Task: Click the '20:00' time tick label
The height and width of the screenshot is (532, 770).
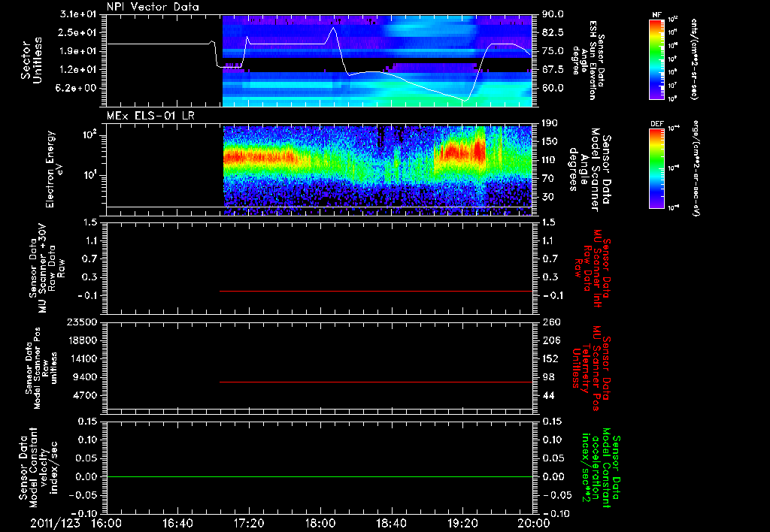Action: 534,523
